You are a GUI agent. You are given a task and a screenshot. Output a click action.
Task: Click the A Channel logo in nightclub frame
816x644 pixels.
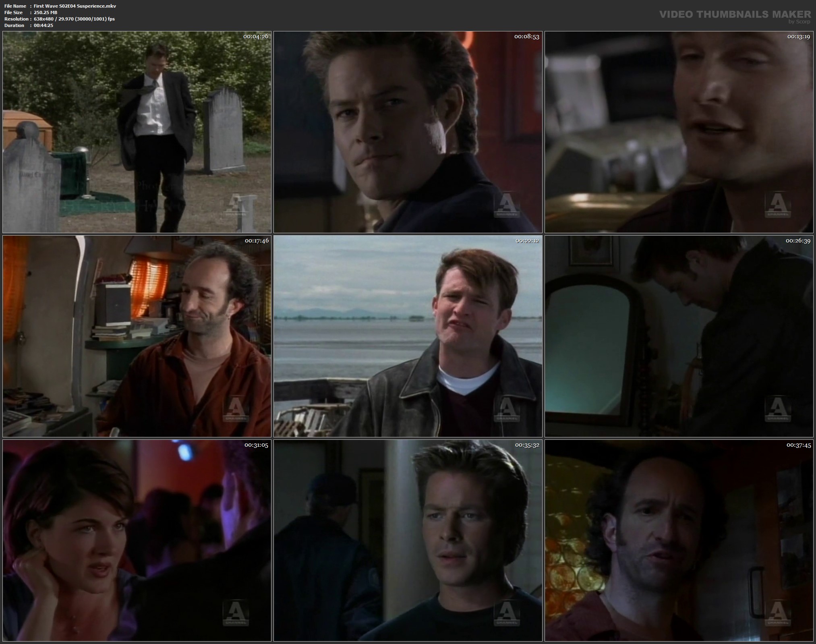[236, 613]
